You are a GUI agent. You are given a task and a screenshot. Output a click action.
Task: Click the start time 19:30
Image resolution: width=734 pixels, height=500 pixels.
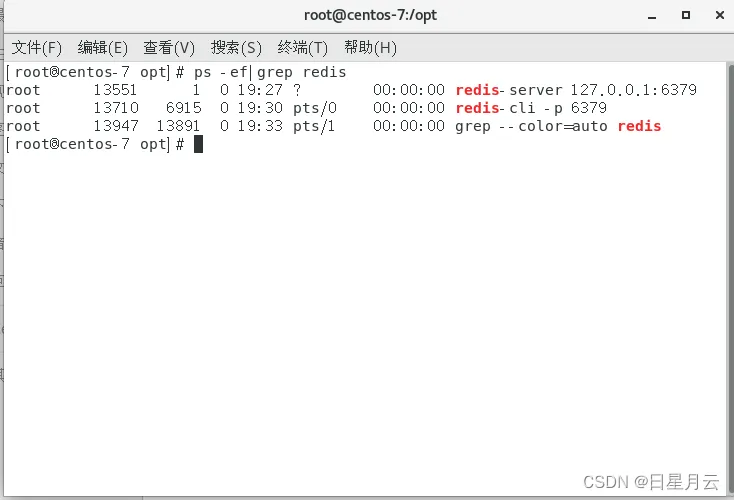tap(260, 108)
